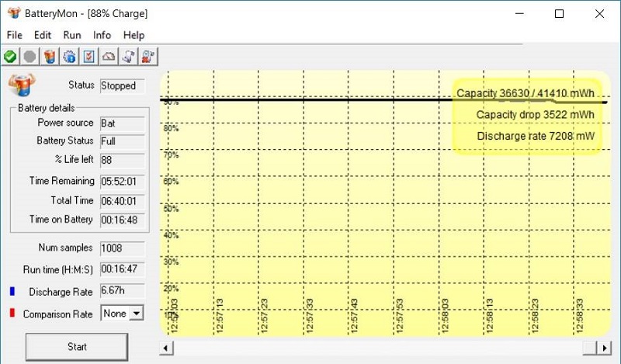621x364 pixels.
Task: Click the % Life left field showing 88
Action: click(x=123, y=161)
